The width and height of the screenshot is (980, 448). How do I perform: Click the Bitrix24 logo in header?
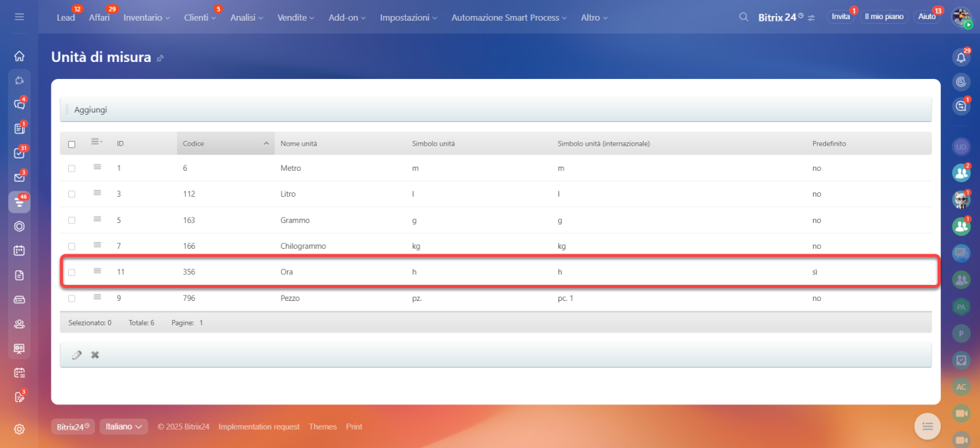point(781,17)
